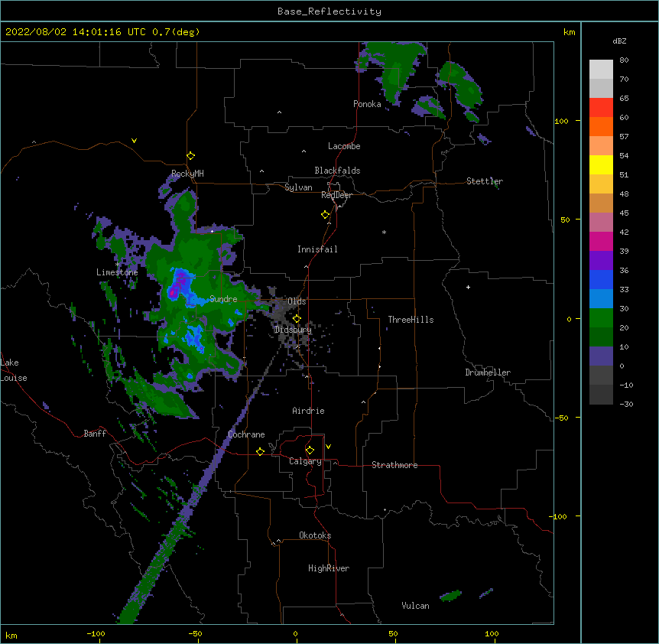Click the -50 tick label on bottom axis
659x644 pixels.
point(195,633)
